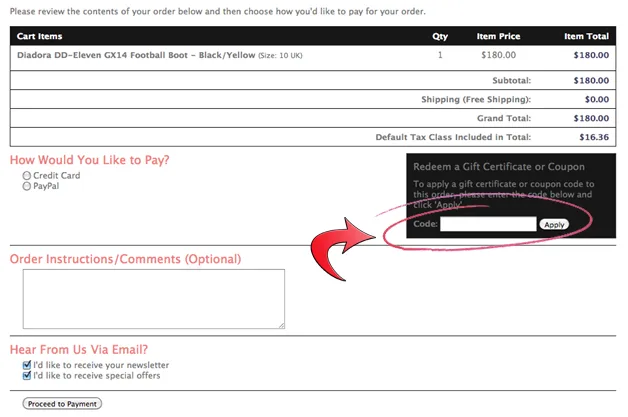Uncheck the receive your newsletter checkbox
Viewport: 628px width, 417px height.
click(27, 366)
